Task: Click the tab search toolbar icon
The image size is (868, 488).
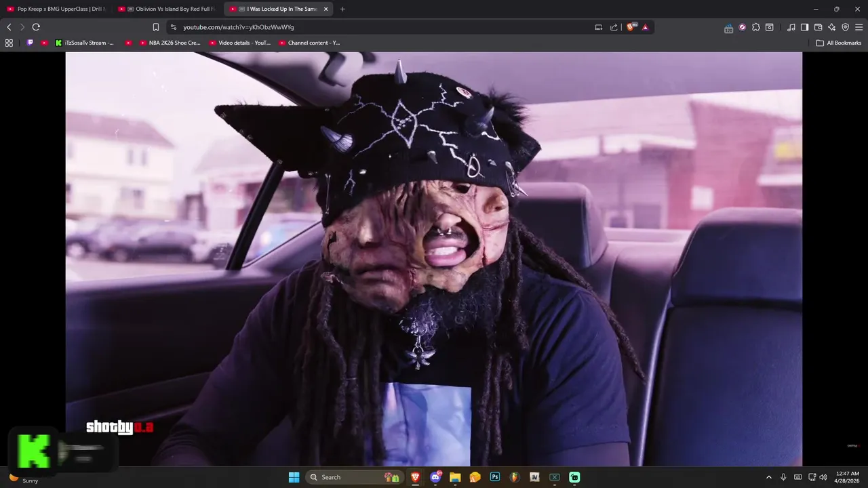Action: pyautogui.click(x=770, y=27)
